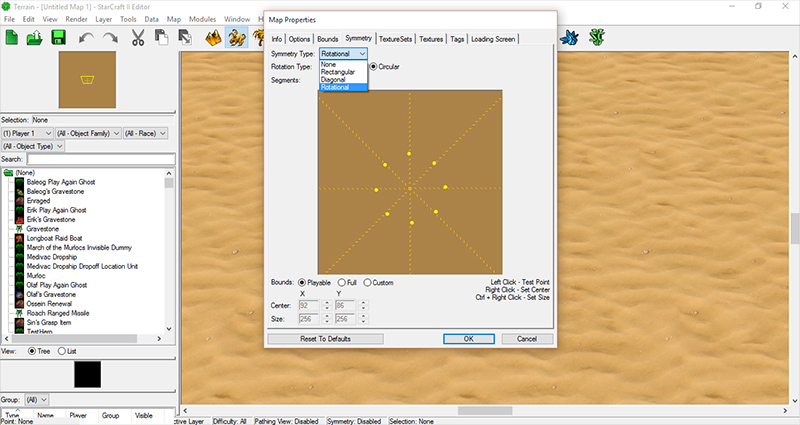Open the Group (All) dropdown
This screenshot has height=425, width=800.
point(36,399)
